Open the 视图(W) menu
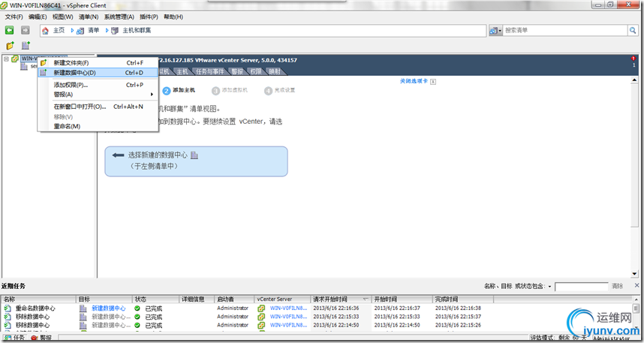 tap(62, 17)
